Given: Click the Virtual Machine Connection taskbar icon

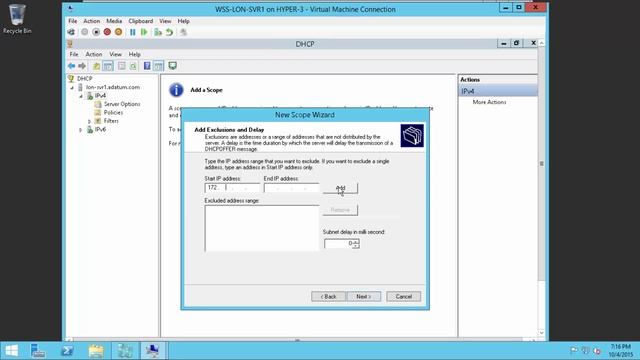Looking at the screenshot, I should click(x=153, y=351).
